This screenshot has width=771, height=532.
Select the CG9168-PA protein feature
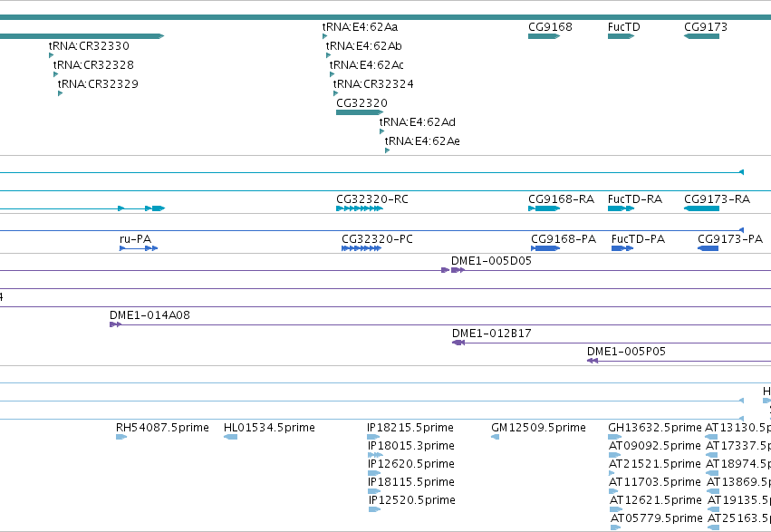545,248
